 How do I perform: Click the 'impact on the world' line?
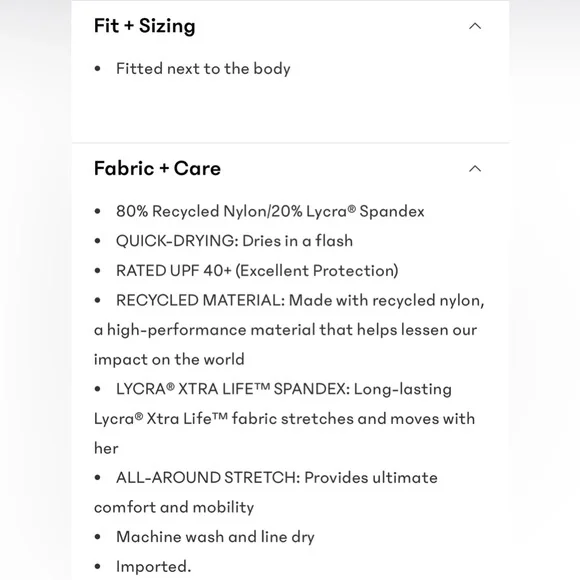169,360
